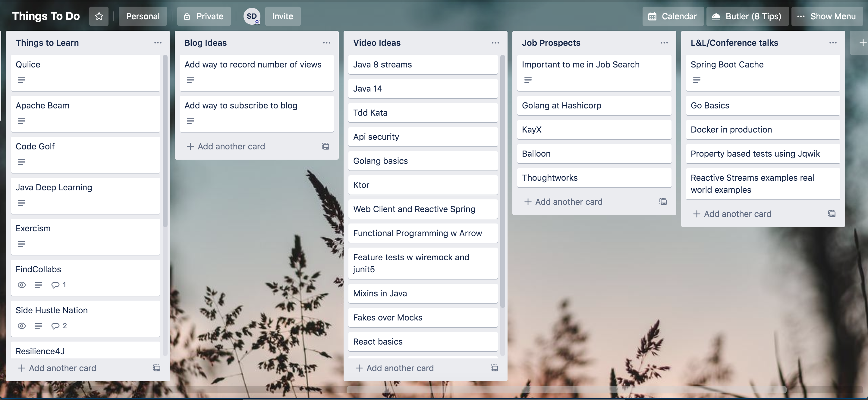868x400 pixels.
Task: Click description icon on Spring Boot Cache card
Action: 697,80
